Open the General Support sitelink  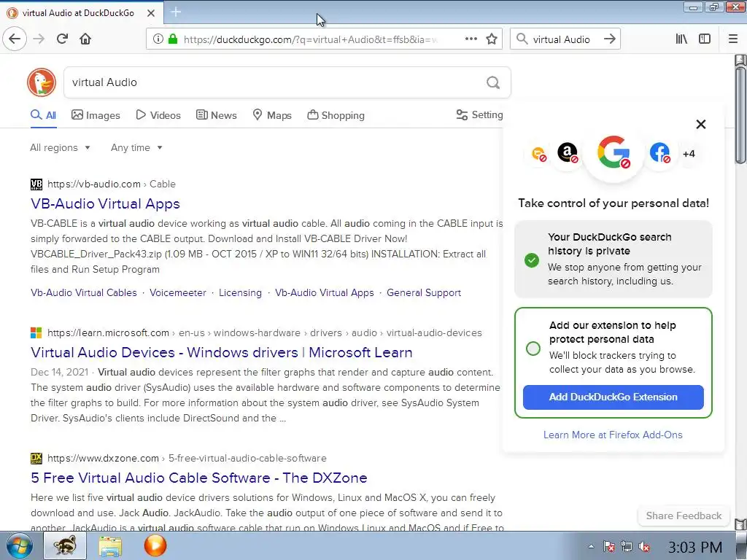click(424, 293)
